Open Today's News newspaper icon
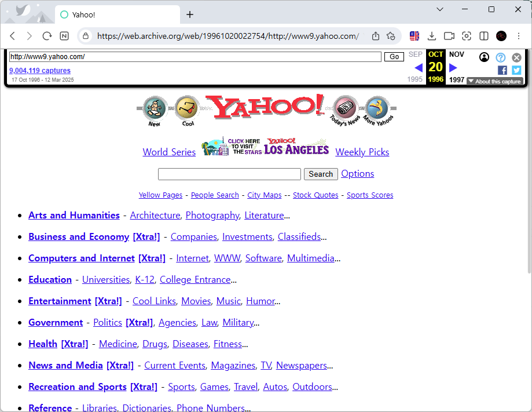Viewport: 532px width, 412px height. (345, 110)
